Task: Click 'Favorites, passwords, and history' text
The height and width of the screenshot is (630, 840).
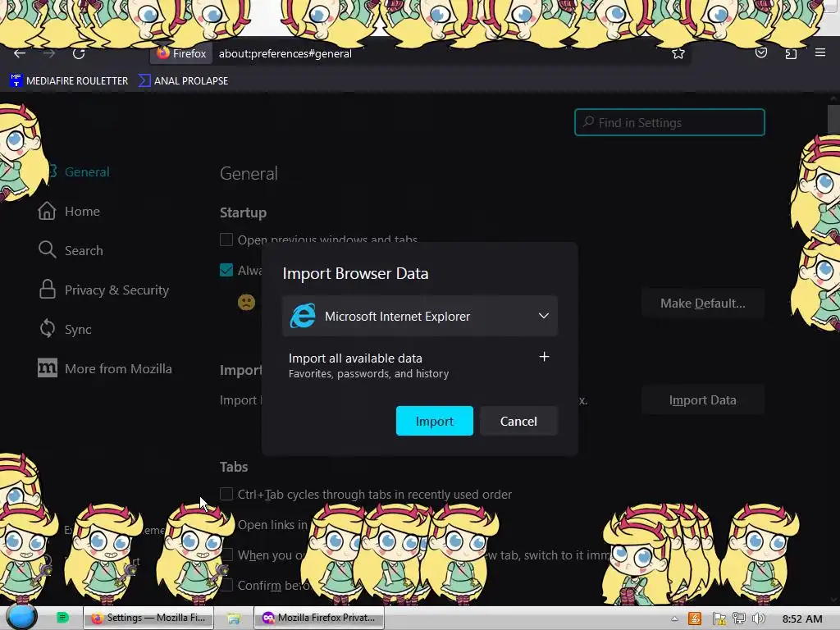Action: 368,373
